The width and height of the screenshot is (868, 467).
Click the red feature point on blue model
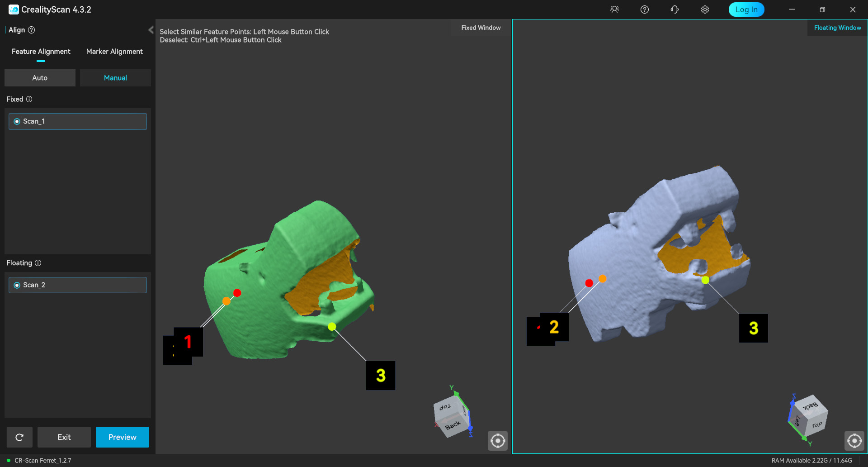pos(589,283)
